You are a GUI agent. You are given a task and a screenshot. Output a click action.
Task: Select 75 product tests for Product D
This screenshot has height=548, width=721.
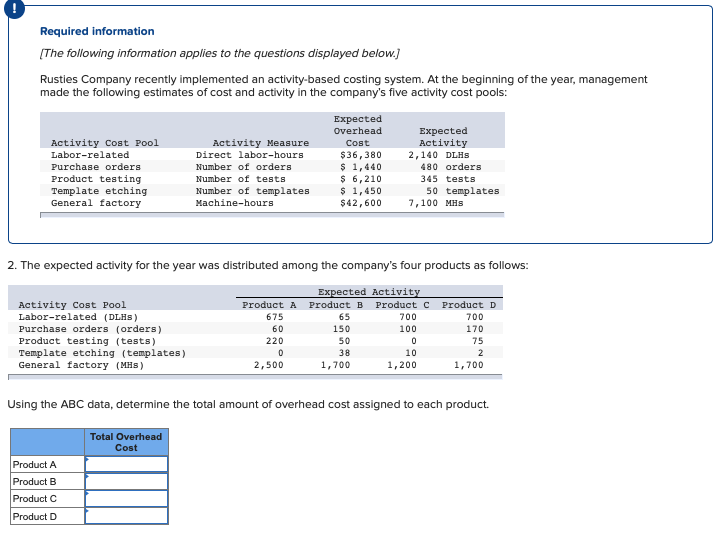pyautogui.click(x=478, y=341)
